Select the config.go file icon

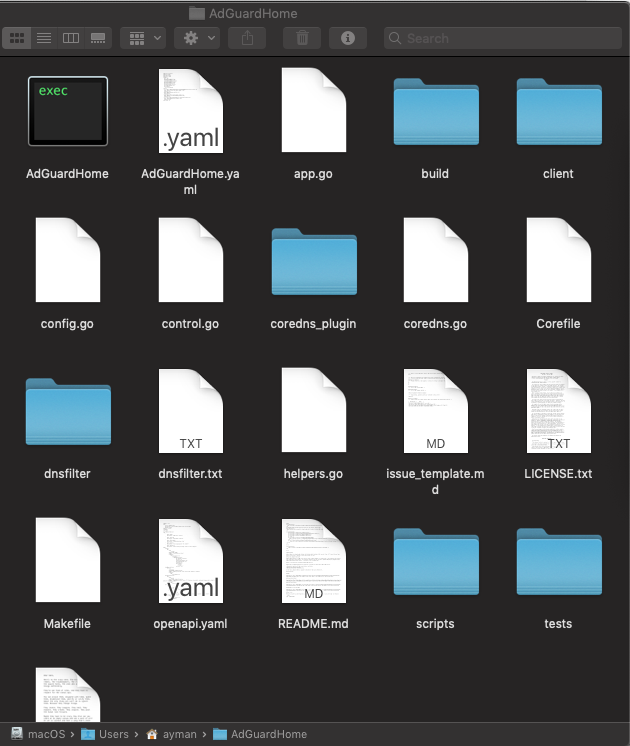(68, 260)
